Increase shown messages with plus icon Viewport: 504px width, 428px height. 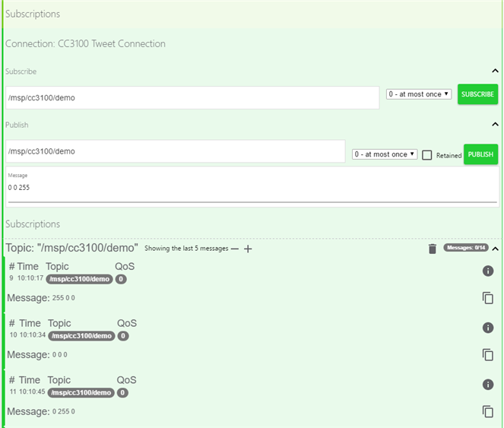pos(248,249)
